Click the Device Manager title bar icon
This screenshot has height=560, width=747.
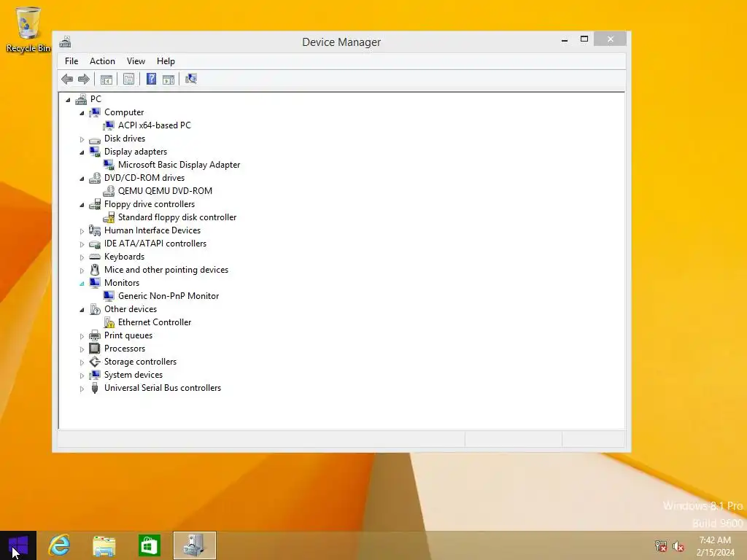point(65,42)
